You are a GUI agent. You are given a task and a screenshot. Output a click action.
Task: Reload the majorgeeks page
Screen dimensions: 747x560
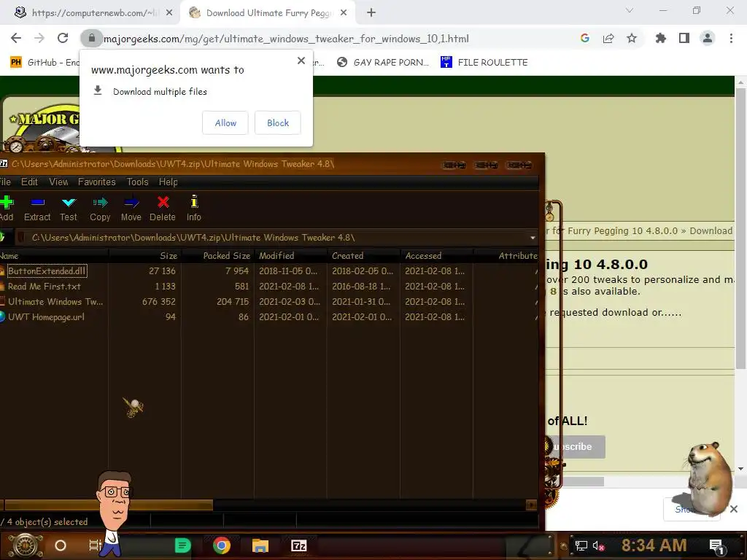63,38
